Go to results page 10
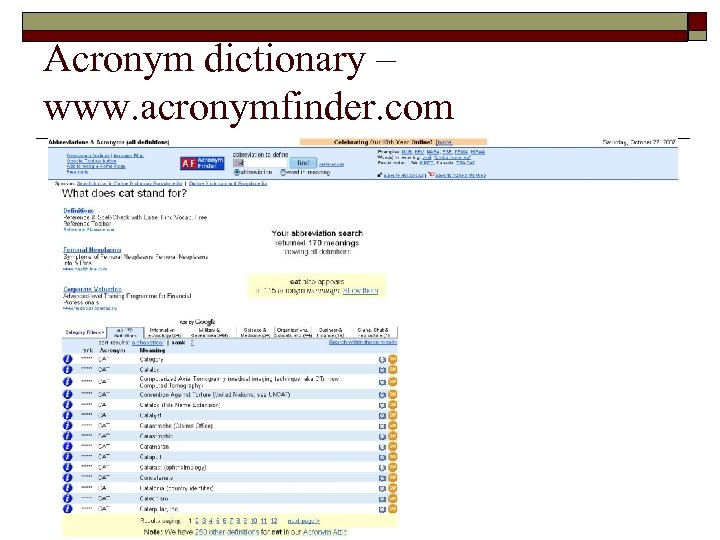720x540 pixels. (x=254, y=521)
